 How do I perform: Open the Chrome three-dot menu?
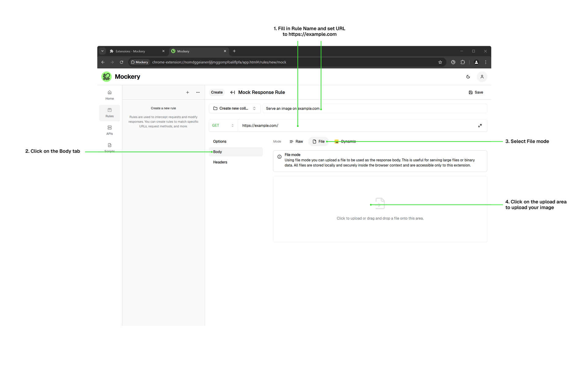pyautogui.click(x=486, y=62)
